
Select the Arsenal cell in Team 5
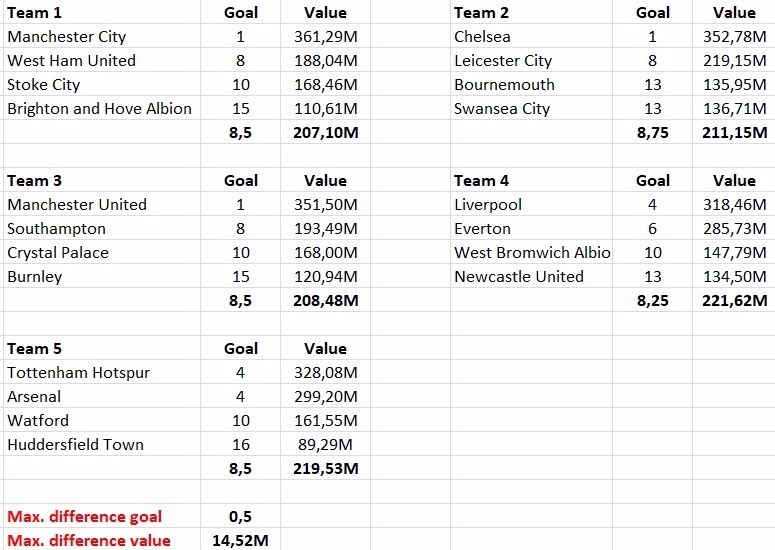coord(102,396)
